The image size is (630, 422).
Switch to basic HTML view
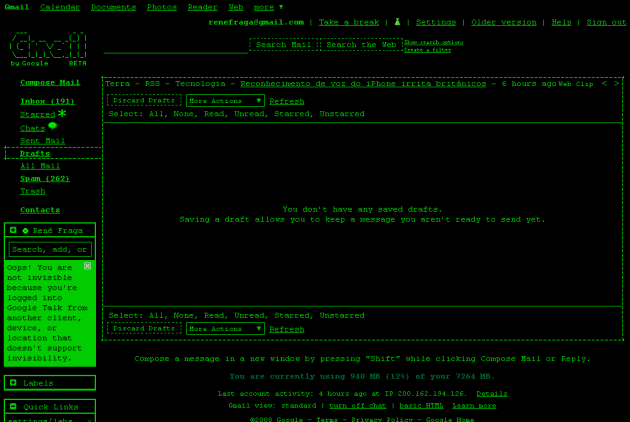click(421, 406)
